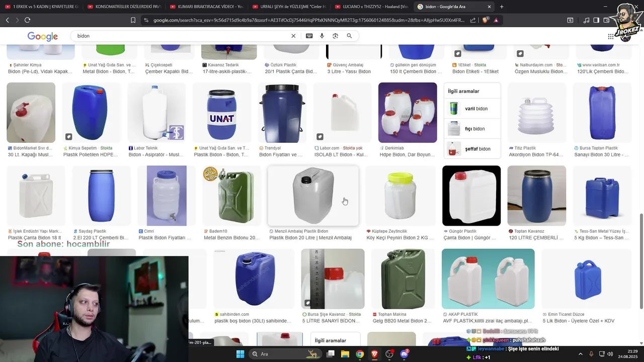Select related search 'varil bidon'
Viewport: 644px width, 362px height.
click(472, 109)
